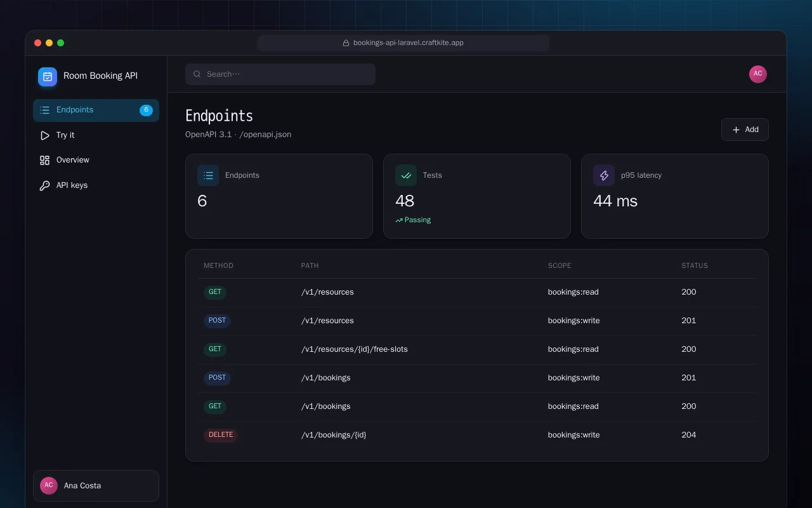Click the Endpoints count badge showing 6
Viewport: 812px width, 508px height.
[146, 110]
